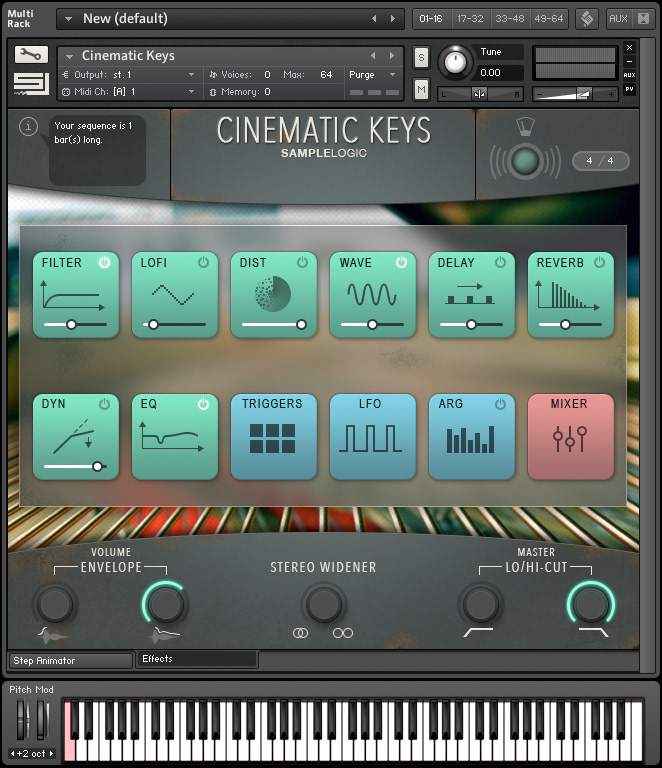Click the narrow stereo rings icon

[300, 633]
